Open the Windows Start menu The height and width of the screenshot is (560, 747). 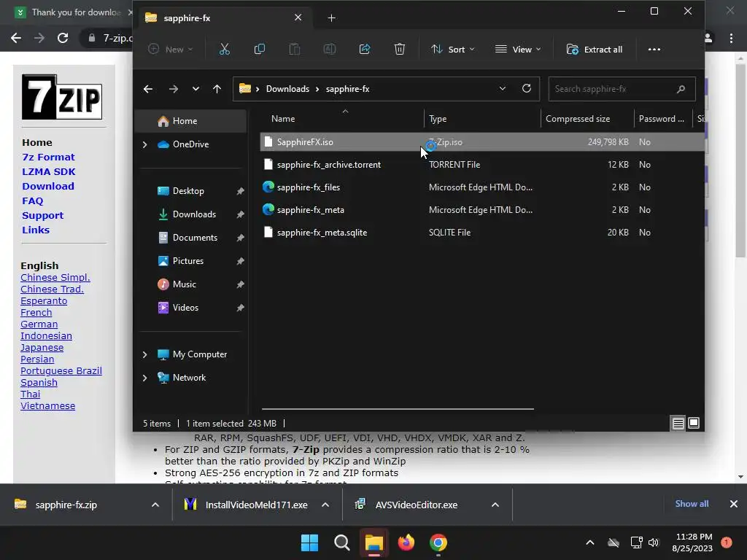(309, 542)
